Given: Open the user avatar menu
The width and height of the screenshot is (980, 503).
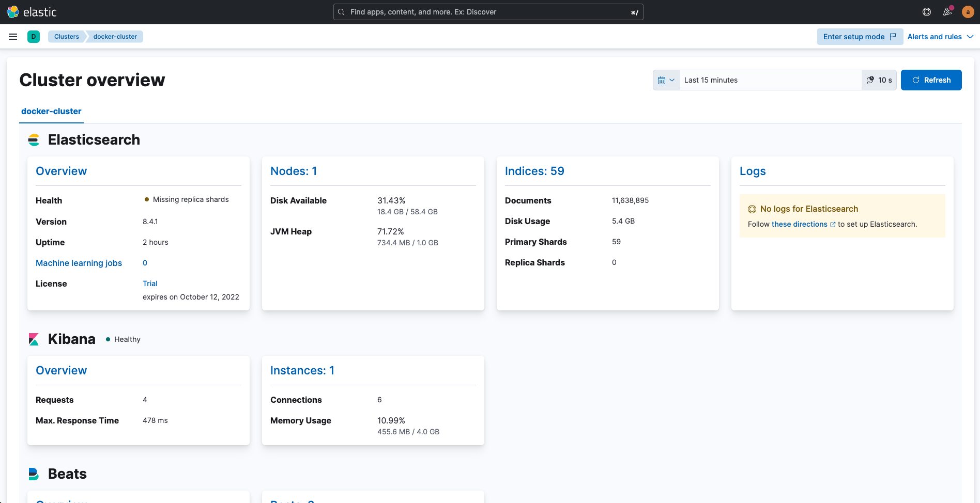Looking at the screenshot, I should [968, 12].
